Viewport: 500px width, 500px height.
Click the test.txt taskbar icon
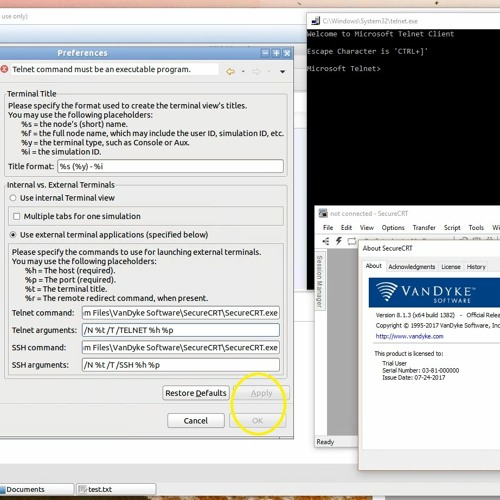[82, 489]
